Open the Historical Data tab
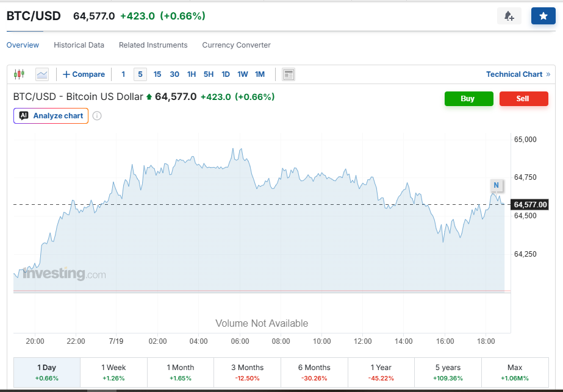 click(79, 45)
